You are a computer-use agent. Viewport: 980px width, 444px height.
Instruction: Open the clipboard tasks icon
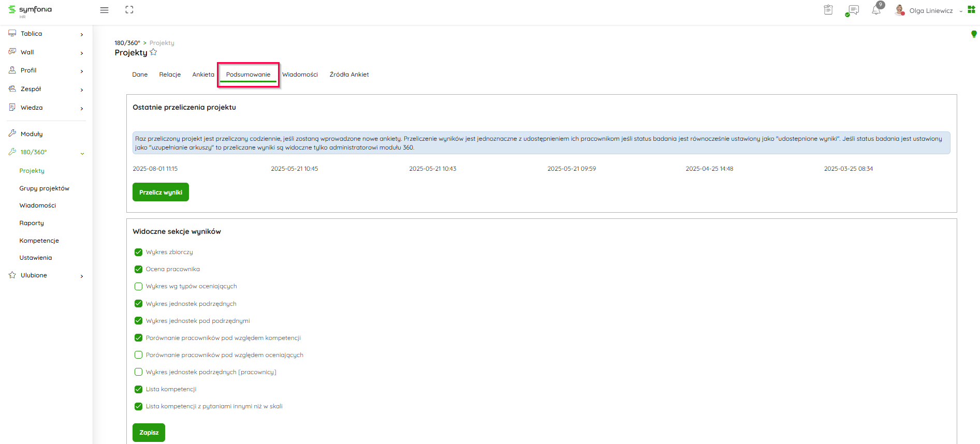coord(828,10)
